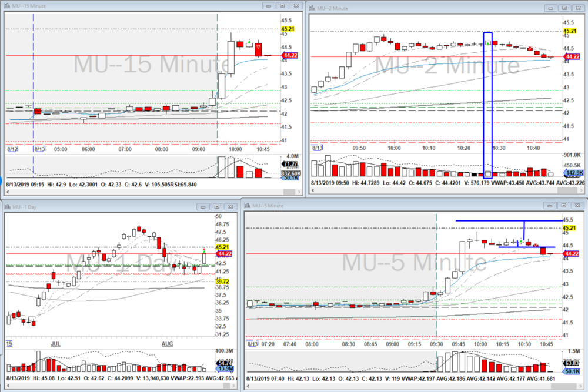Click the 8/12 date link on 15 Minute chart
The image size is (588, 392).
[11, 149]
